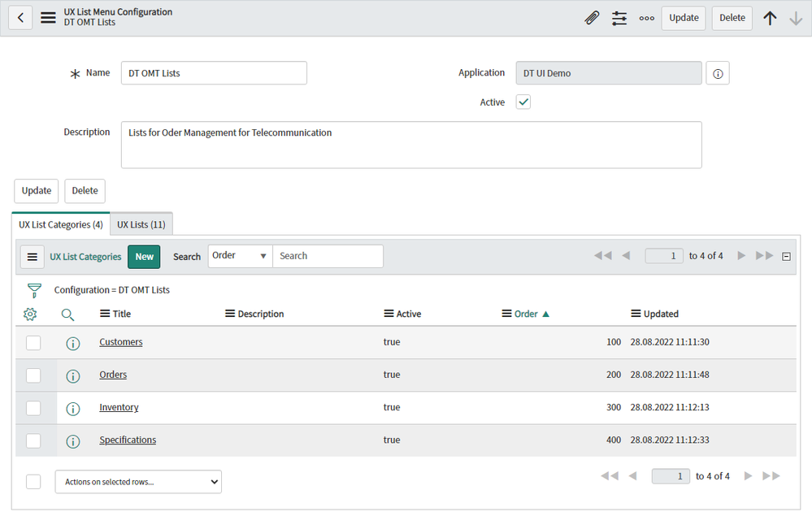Click Delete in the header bar
Screen dimensions: 812x516
point(732,18)
